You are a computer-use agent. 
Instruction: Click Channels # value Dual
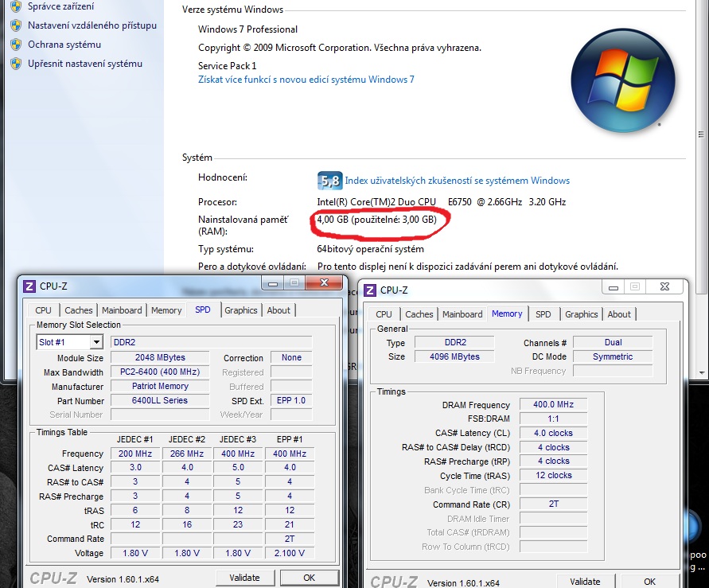[614, 343]
